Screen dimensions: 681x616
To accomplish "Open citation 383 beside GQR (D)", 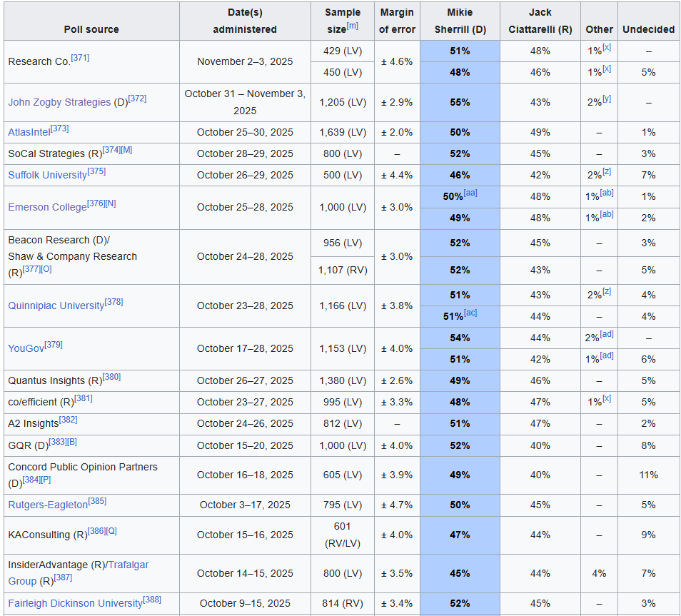I will click(x=58, y=442).
